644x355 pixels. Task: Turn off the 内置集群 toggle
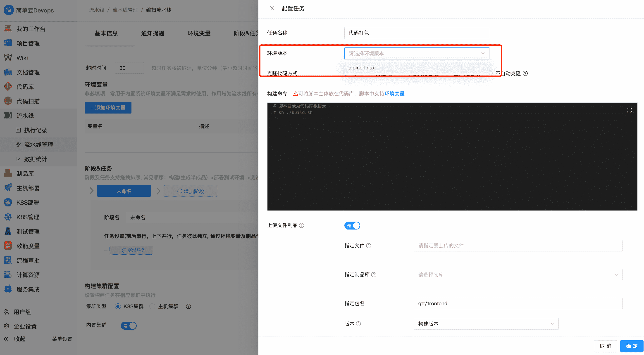(x=129, y=326)
